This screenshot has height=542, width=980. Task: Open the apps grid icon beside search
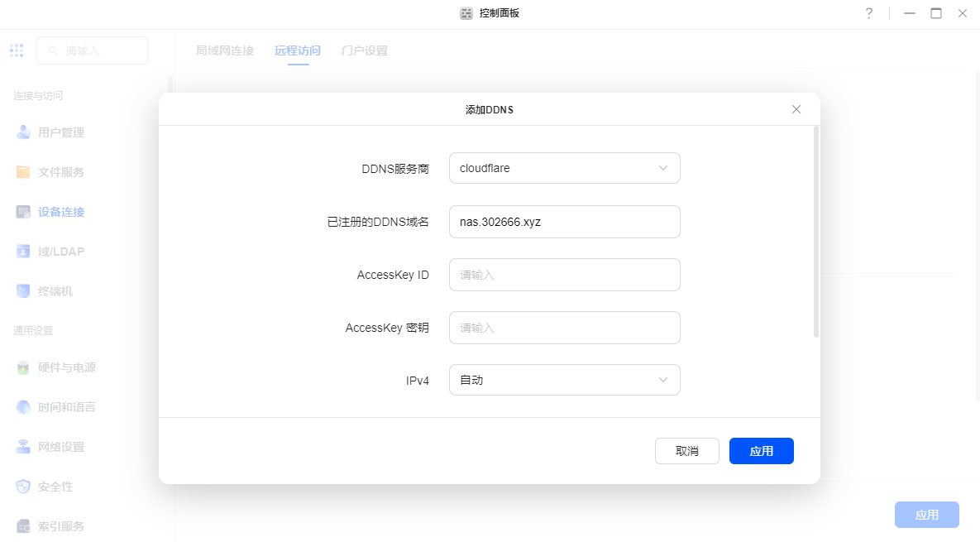(17, 50)
